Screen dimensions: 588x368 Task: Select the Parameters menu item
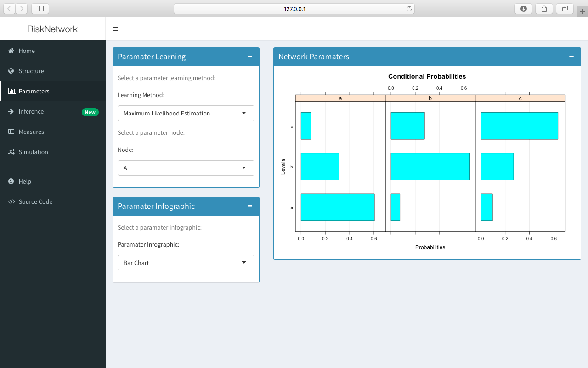coord(53,91)
